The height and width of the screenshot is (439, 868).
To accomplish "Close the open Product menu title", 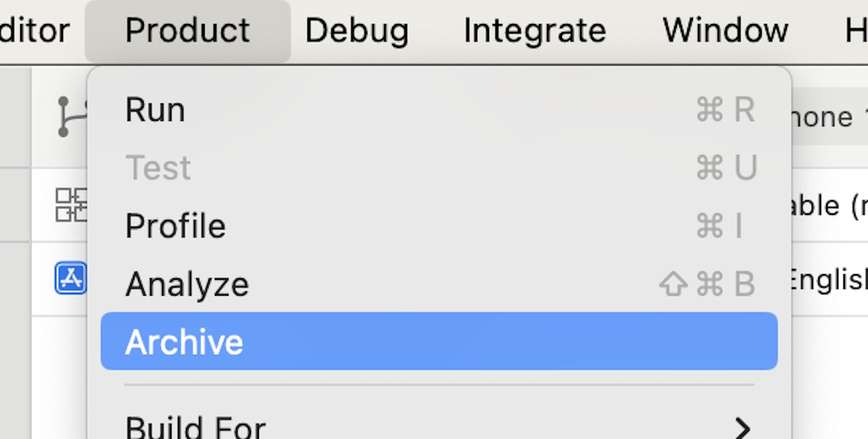I will 187,31.
